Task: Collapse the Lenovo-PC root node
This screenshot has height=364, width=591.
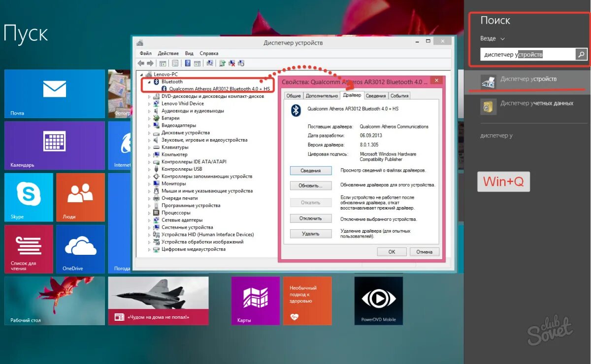Action: [x=142, y=75]
